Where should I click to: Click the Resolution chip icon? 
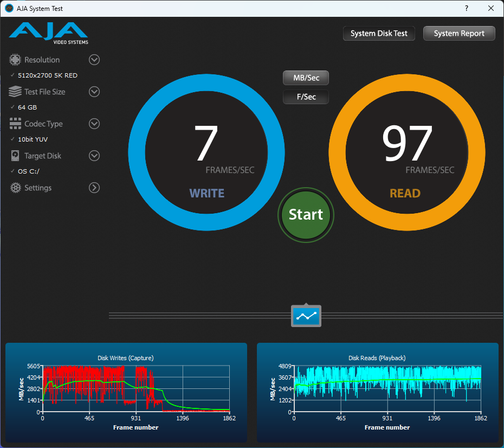tap(15, 60)
